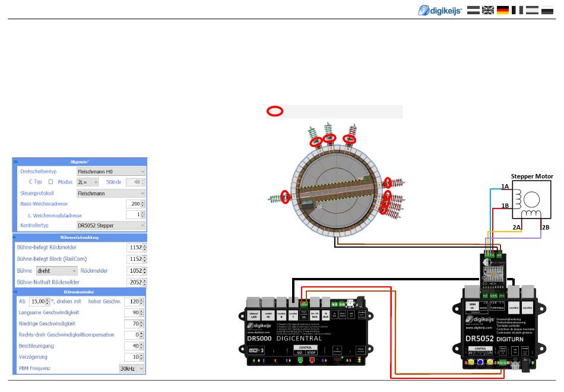Click the Niedrige Geschwindigkeit field

tap(134, 324)
